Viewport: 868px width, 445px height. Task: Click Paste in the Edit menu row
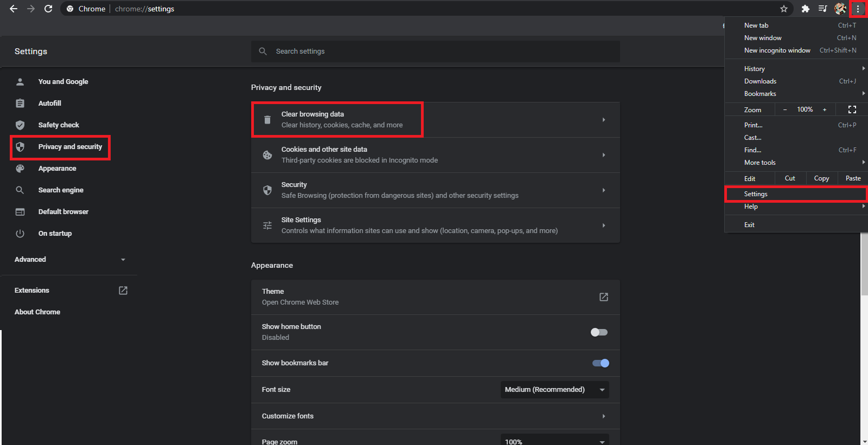tap(853, 178)
